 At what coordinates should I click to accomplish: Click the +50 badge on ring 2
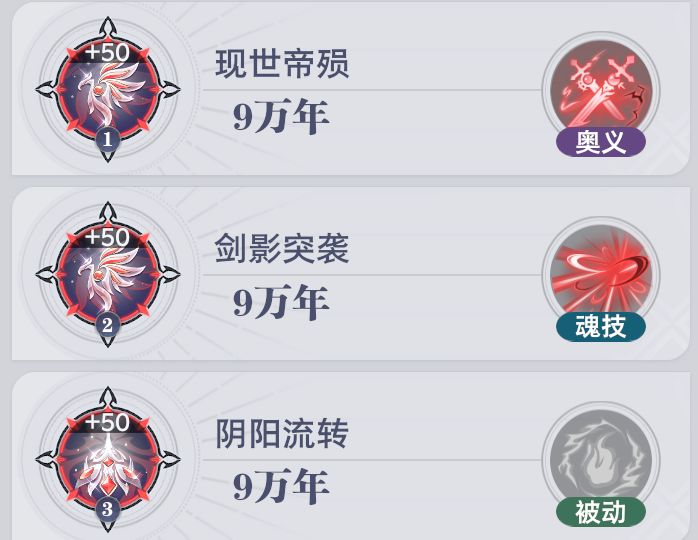[107, 237]
